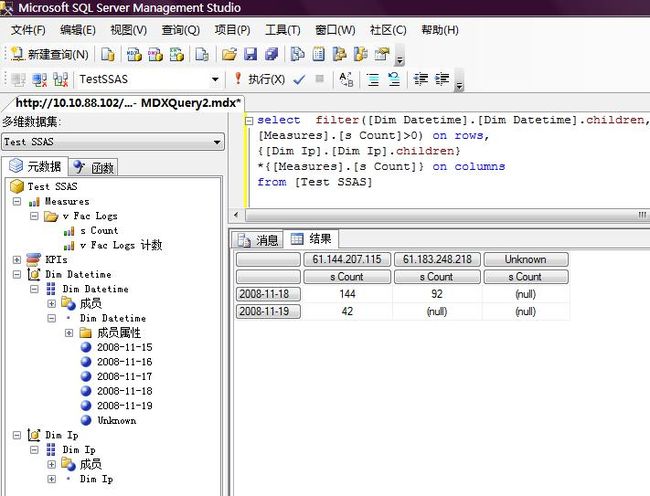Screen dimensions: 650x496
Task: Open the 编辑(E) menu
Action: pos(78,30)
